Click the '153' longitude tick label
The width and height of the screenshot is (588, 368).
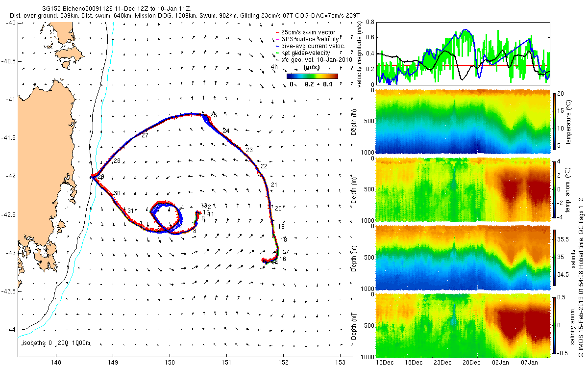point(341,363)
